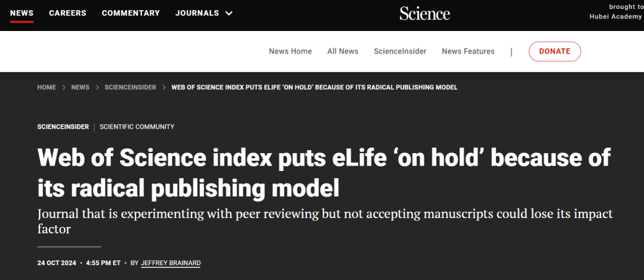Screen dimensions: 644x280
Task: Open the COMMENTARY section
Action: 131,13
